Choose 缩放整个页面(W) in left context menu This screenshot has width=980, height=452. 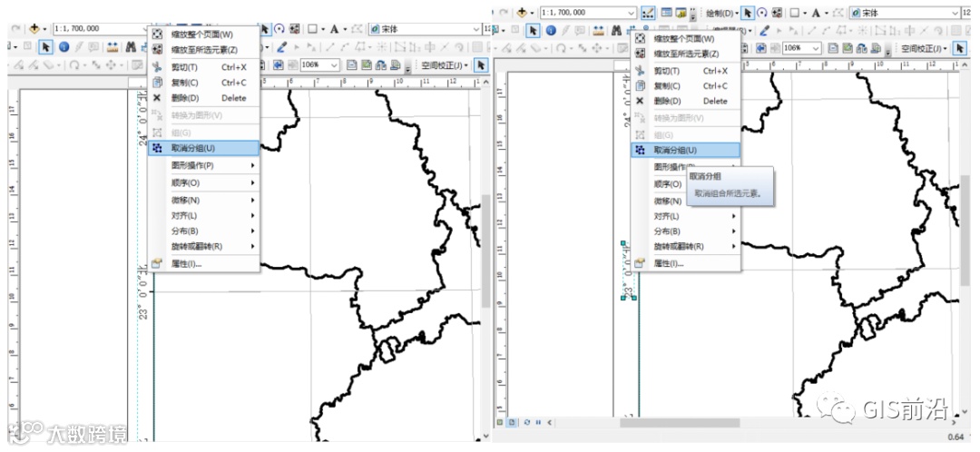click(x=203, y=34)
